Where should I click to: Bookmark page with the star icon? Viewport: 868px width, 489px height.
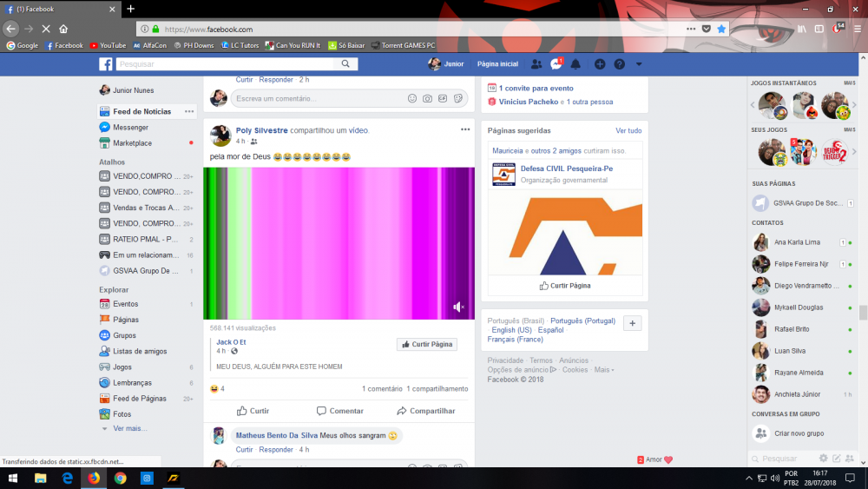pos(721,29)
